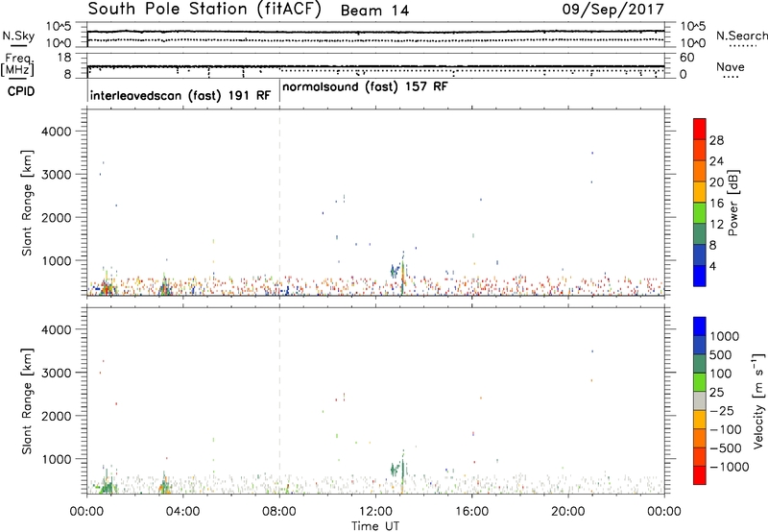Image resolution: width=768 pixels, height=532 pixels.
Task: Click the "12" power colorbar label
Action: coord(716,225)
